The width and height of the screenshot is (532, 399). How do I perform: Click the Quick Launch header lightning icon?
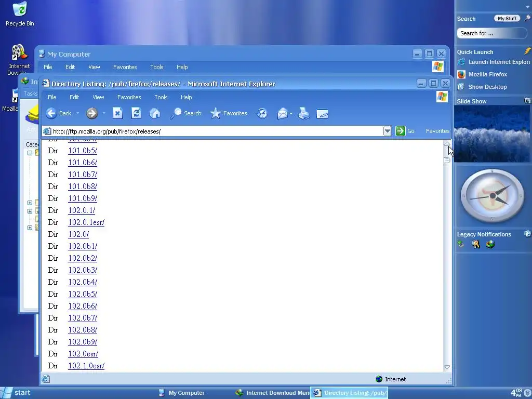[x=527, y=51]
